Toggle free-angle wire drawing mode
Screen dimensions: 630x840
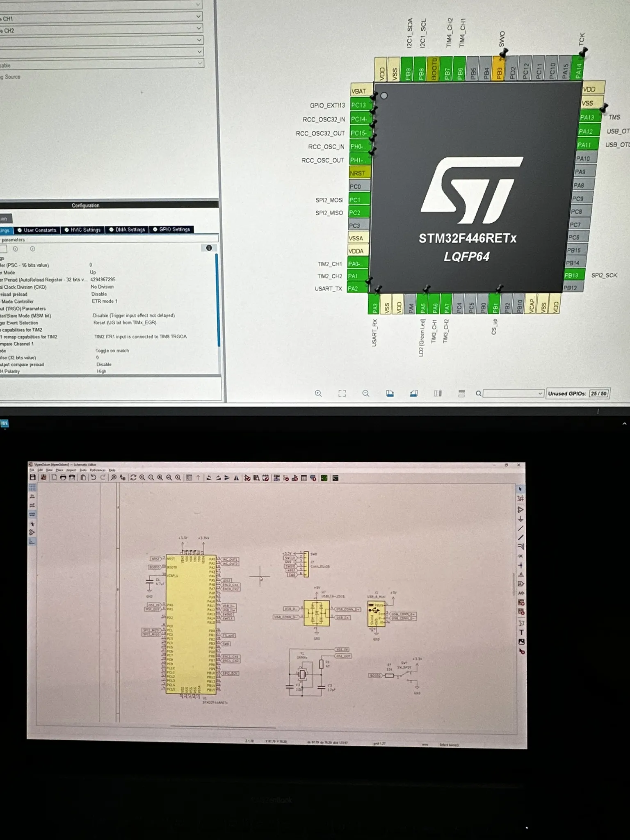pyautogui.click(x=32, y=541)
